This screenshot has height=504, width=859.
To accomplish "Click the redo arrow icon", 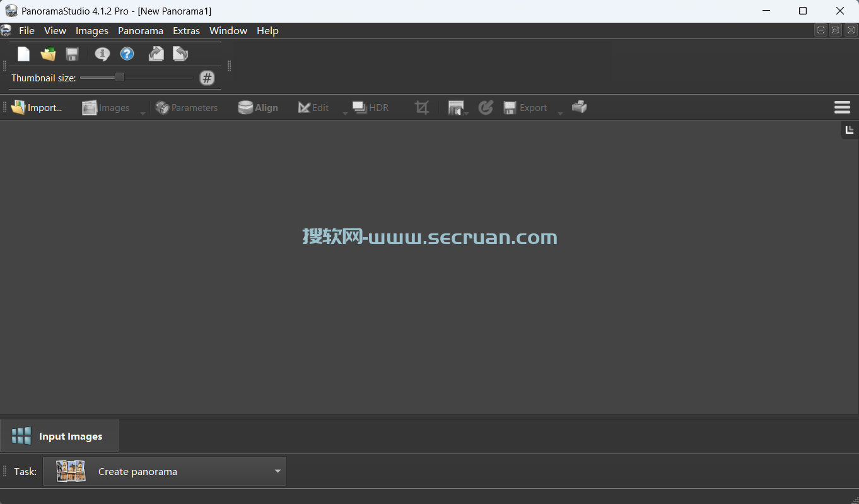I will pos(156,54).
